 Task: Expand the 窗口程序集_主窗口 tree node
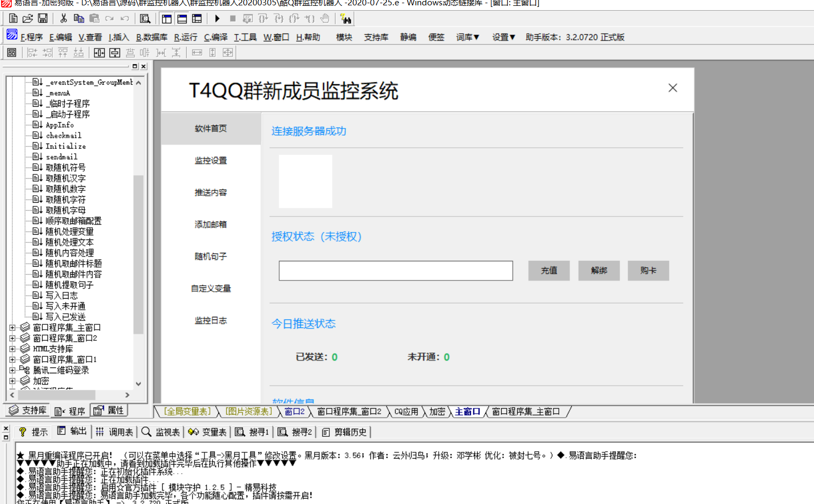(12, 327)
